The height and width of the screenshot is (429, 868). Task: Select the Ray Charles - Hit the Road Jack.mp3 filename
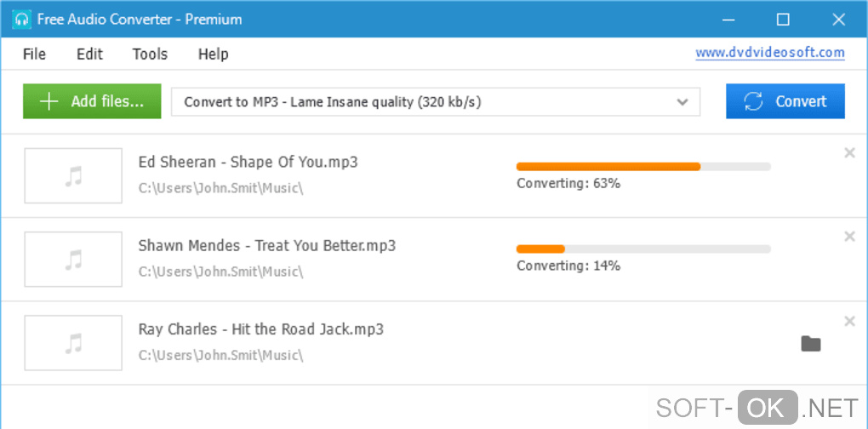260,329
